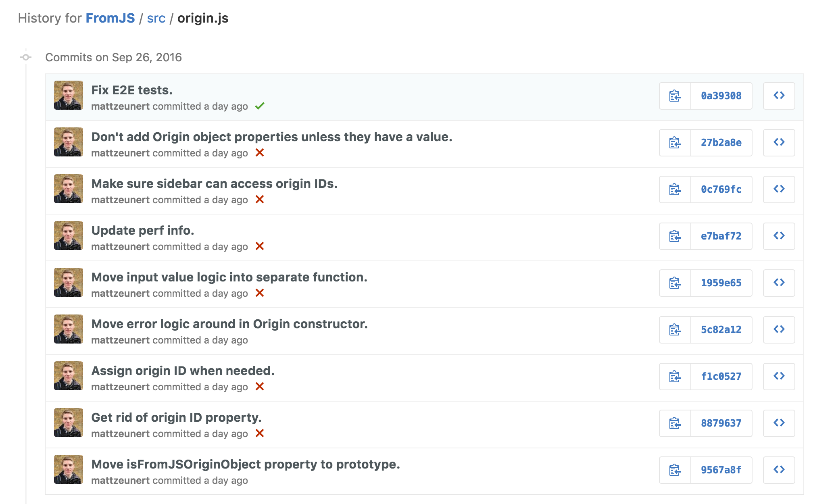Open the 'Fix E2E tests.' commit title
The image size is (813, 504).
132,90
